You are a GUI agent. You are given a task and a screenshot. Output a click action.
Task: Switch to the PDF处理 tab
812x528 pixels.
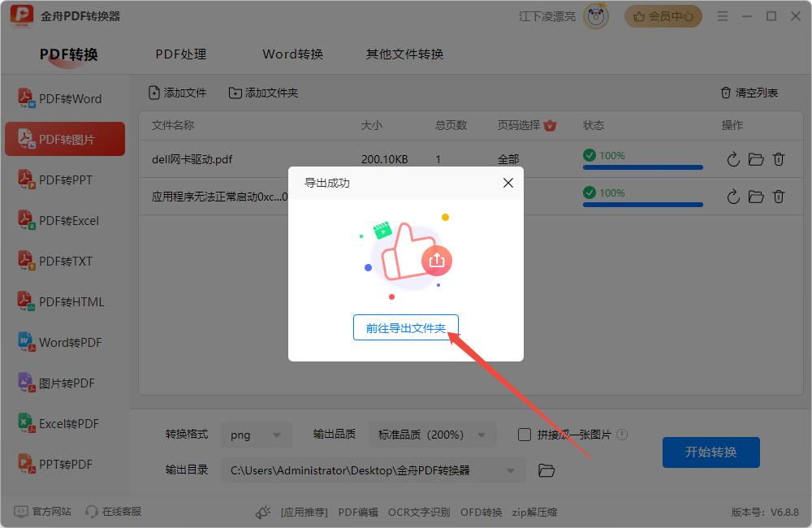(x=181, y=54)
